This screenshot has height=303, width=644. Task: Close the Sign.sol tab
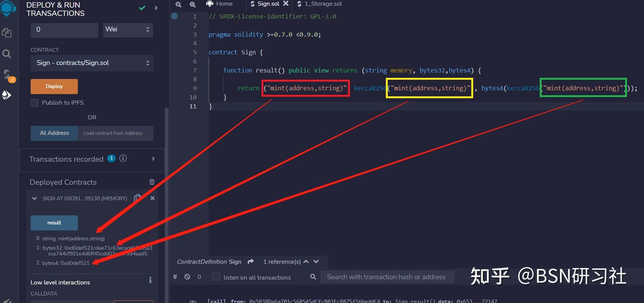pos(286,3)
